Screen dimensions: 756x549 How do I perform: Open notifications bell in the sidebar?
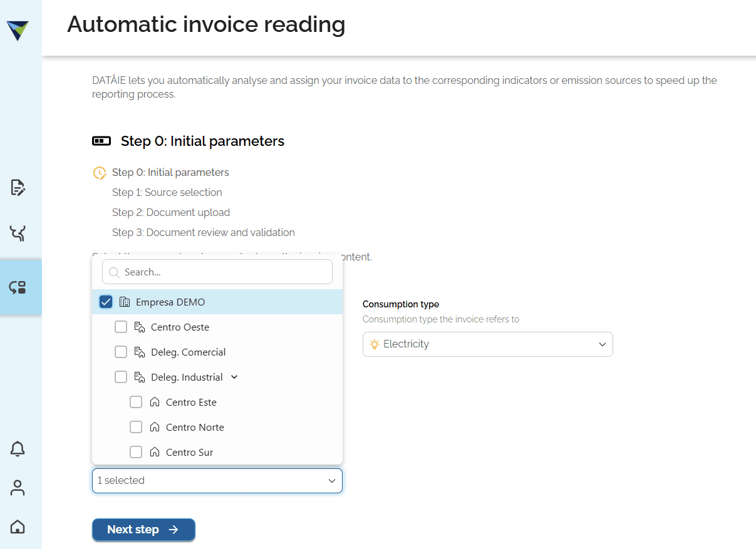(18, 449)
